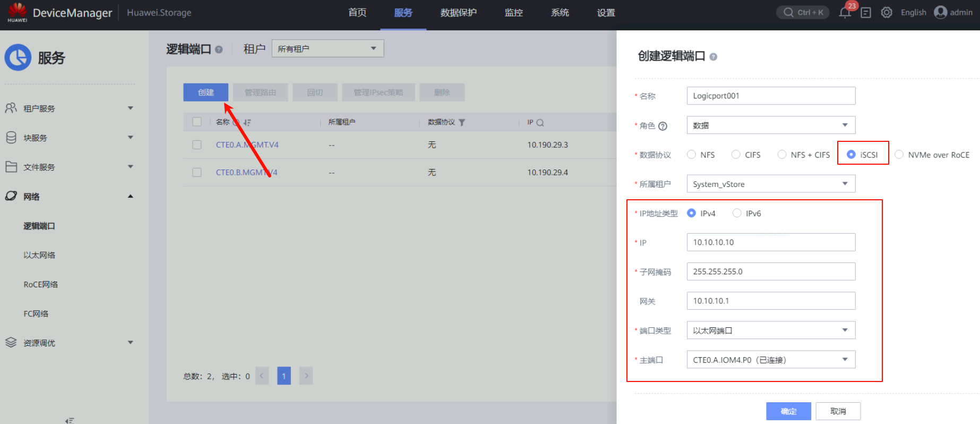Click the 确定 confirm button
980x424 pixels.
(x=788, y=411)
